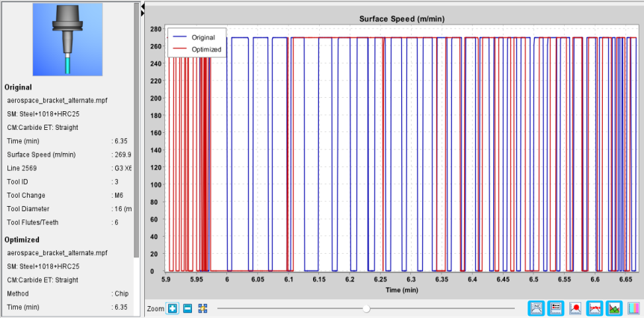Image resolution: width=644 pixels, height=318 pixels.
Task: Click the green area chart icon
Action: 614,308
